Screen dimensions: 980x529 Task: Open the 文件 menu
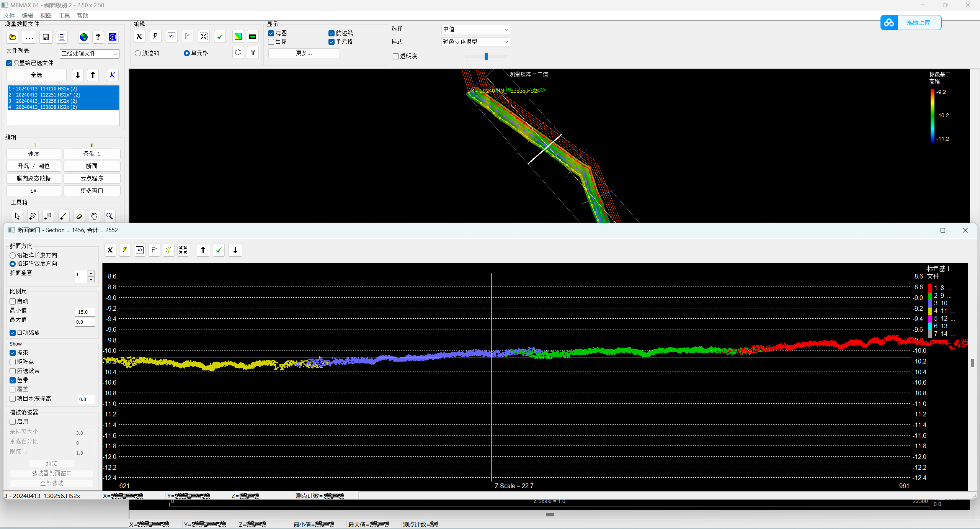tap(9, 16)
